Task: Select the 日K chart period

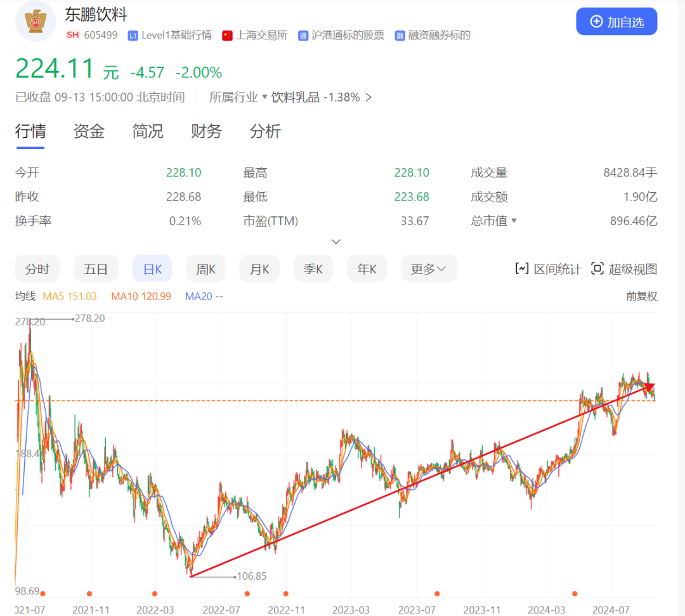Action: click(x=152, y=269)
